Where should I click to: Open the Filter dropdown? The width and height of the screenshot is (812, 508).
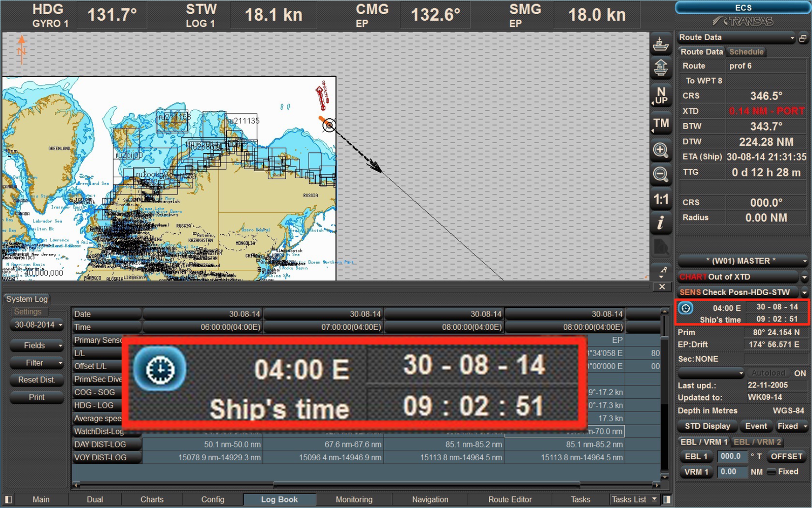(x=37, y=363)
